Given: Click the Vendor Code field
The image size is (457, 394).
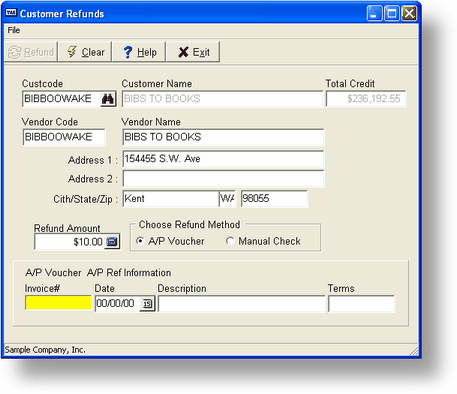Looking at the screenshot, I should pyautogui.click(x=64, y=137).
